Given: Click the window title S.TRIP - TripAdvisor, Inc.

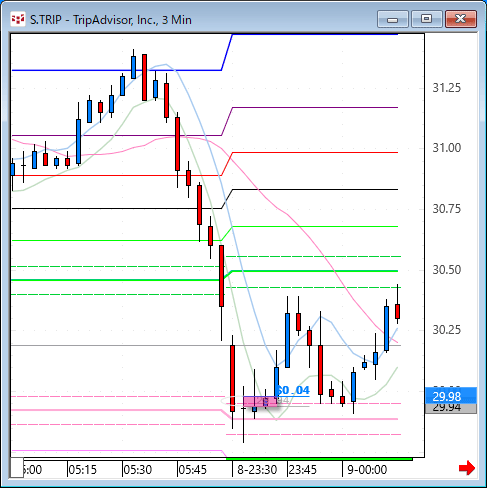Looking at the screenshot, I should click(110, 20).
